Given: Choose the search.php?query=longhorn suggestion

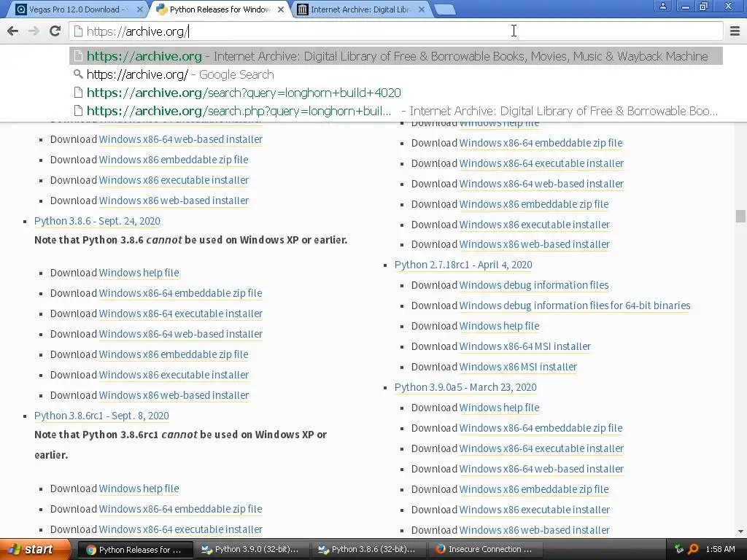Looking at the screenshot, I should [x=396, y=111].
